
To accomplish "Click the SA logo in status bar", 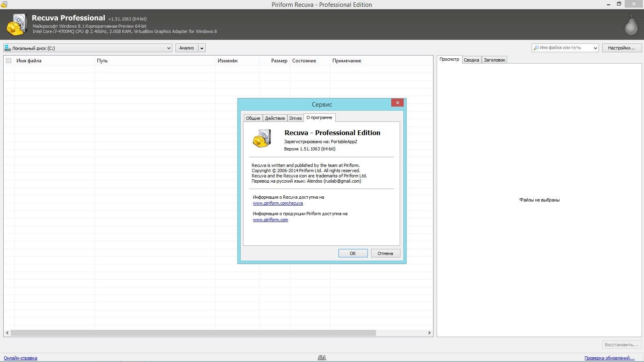I will 322,358.
